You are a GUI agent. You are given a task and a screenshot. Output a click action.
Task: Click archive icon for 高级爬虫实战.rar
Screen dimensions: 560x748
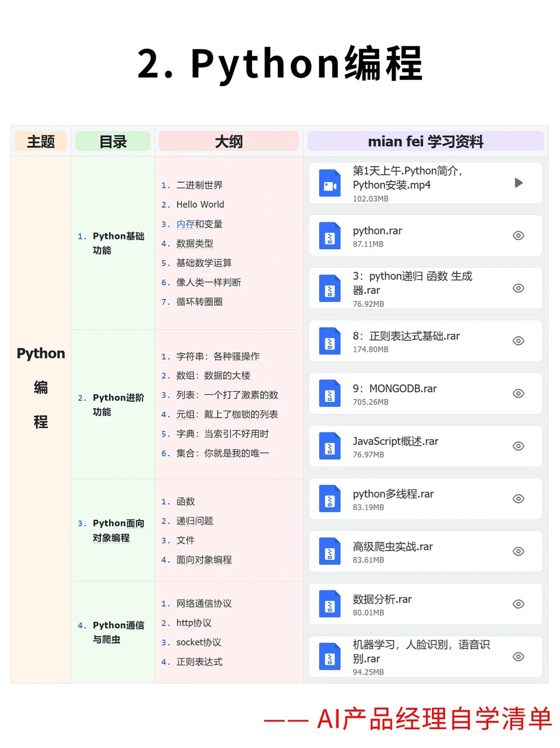[330, 552]
